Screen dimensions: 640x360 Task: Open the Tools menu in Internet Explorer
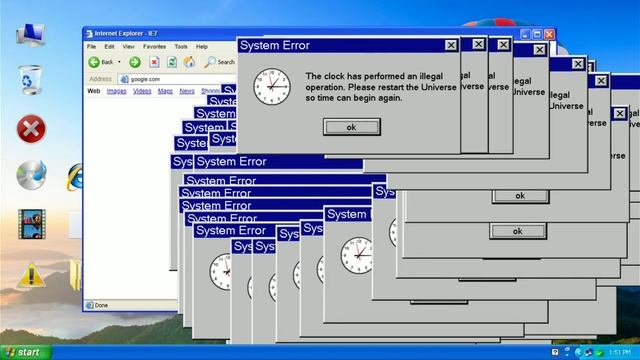[181, 47]
